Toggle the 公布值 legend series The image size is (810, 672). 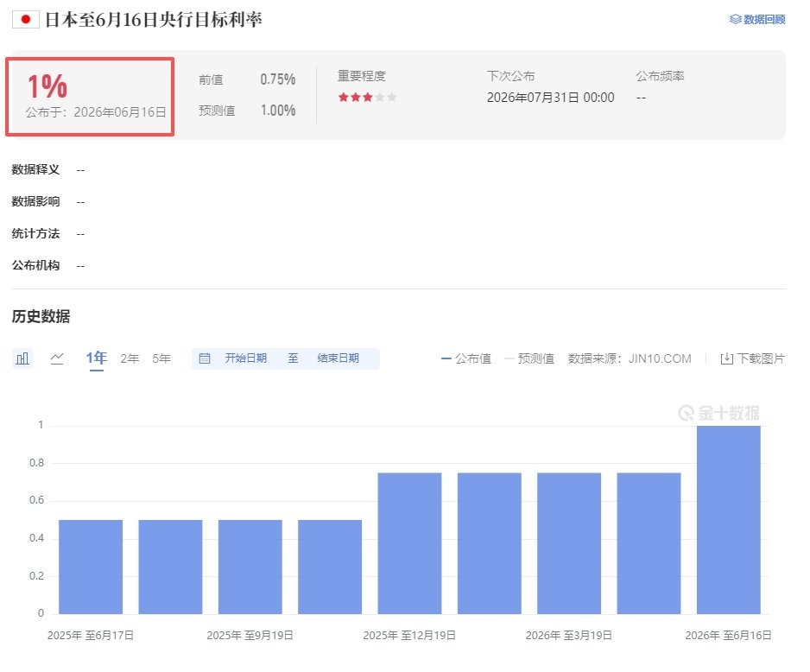[466, 358]
